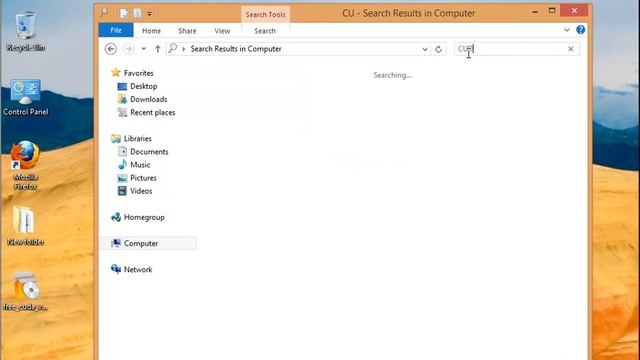Click the chevron before Search Results in Computer
640x360 pixels.
click(x=184, y=49)
